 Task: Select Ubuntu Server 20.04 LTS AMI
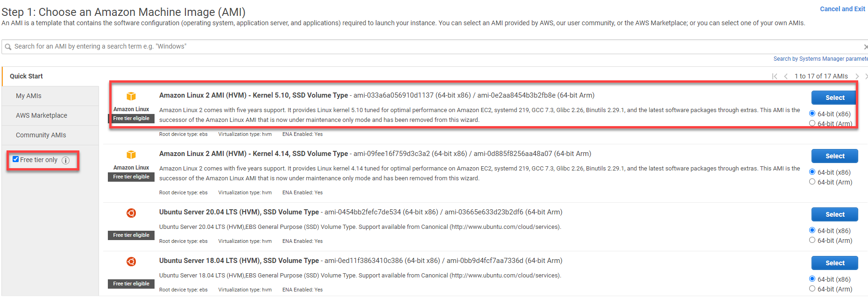834,214
